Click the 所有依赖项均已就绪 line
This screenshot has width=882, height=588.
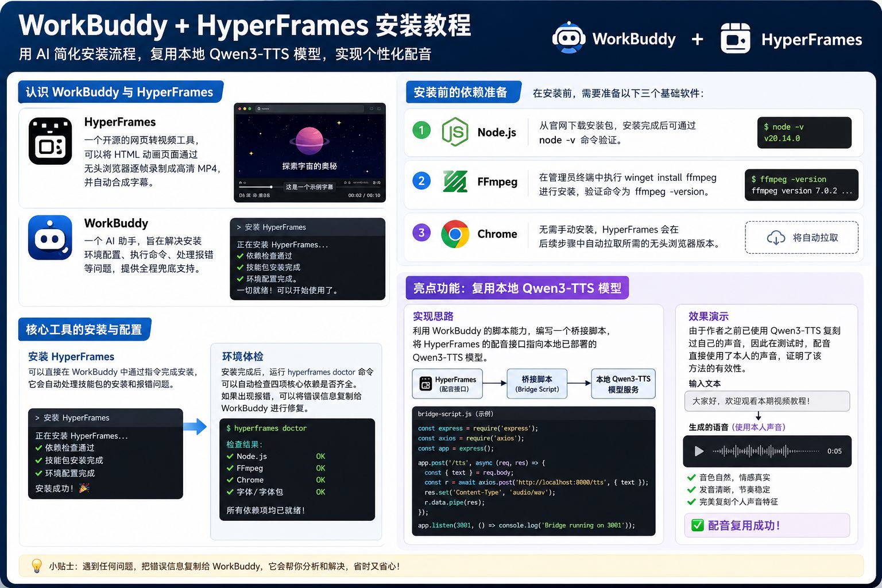pyautogui.click(x=265, y=510)
